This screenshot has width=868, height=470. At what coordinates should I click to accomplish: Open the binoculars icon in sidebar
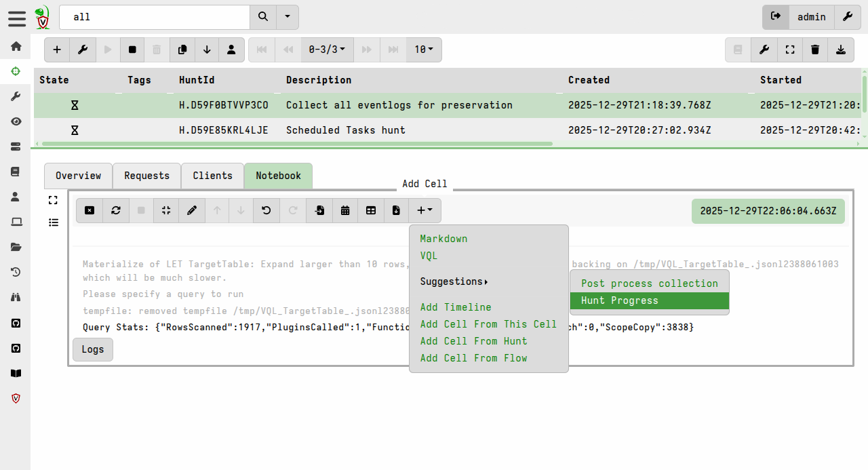16,296
